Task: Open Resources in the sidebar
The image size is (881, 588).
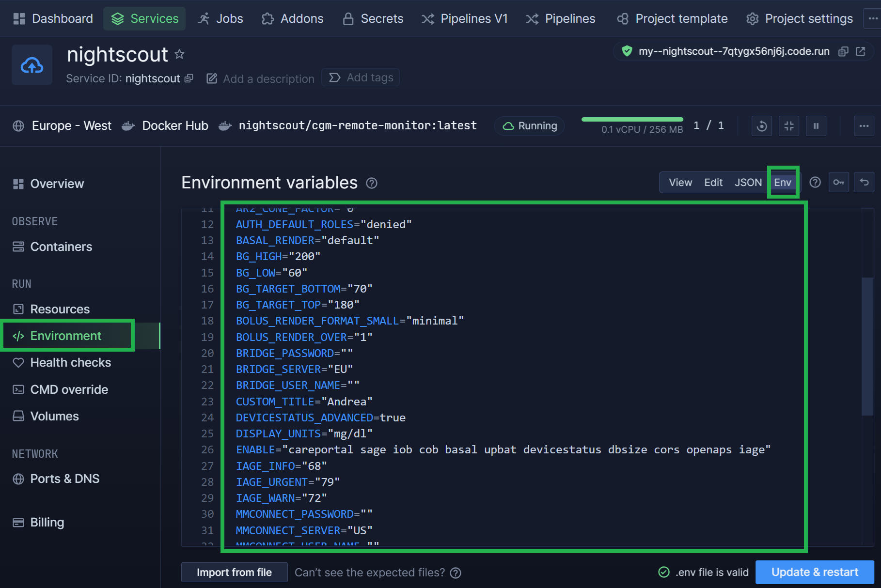Action: pos(51,309)
